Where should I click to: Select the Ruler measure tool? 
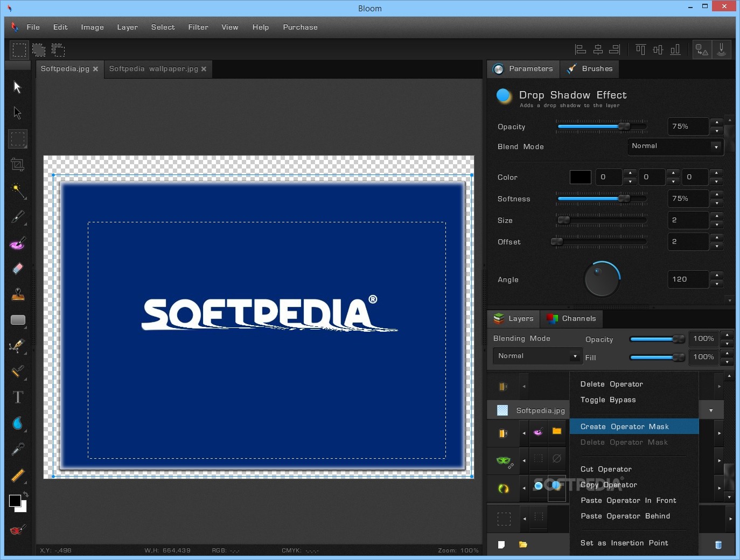coord(18,475)
